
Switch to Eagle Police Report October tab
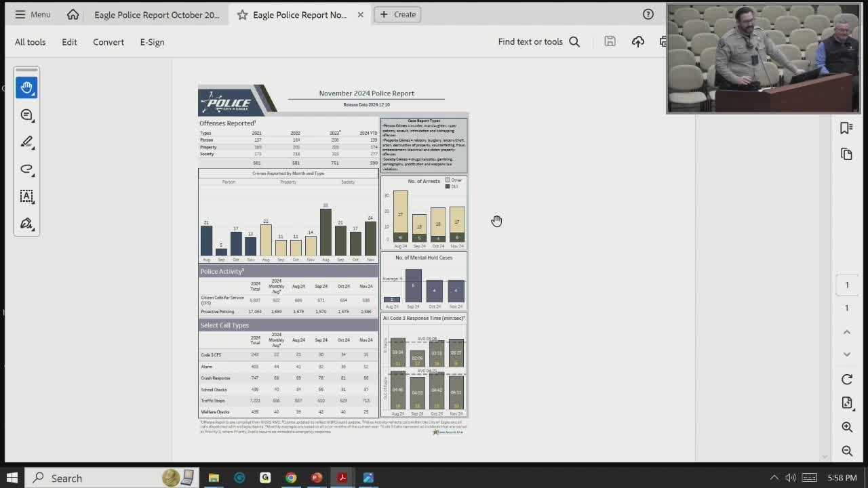coord(157,14)
